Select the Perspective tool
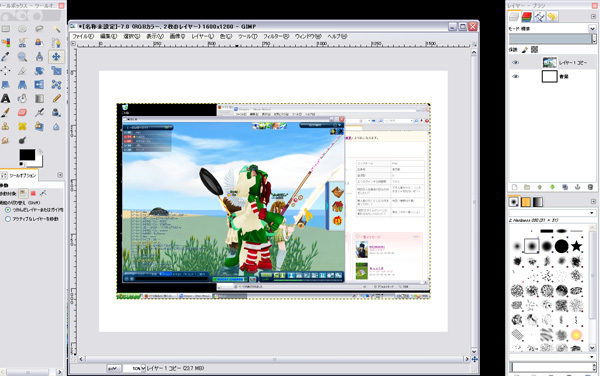Viewport: 600px width, 376px height. [x=22, y=85]
